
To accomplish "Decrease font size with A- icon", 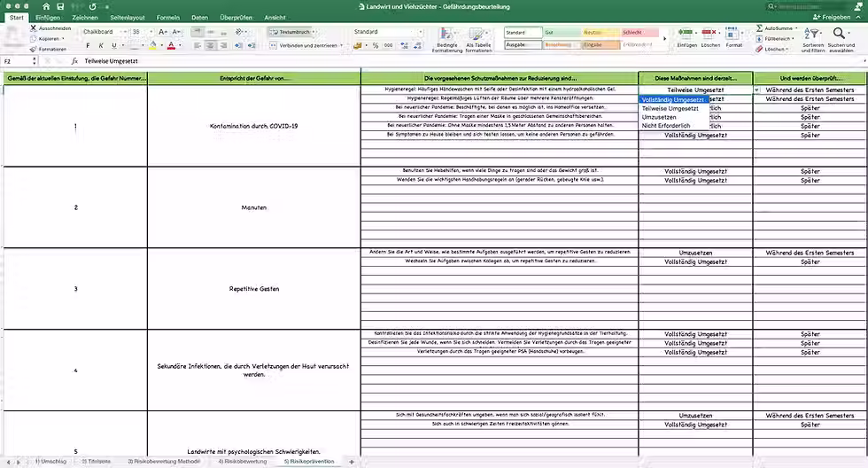I will 176,32.
